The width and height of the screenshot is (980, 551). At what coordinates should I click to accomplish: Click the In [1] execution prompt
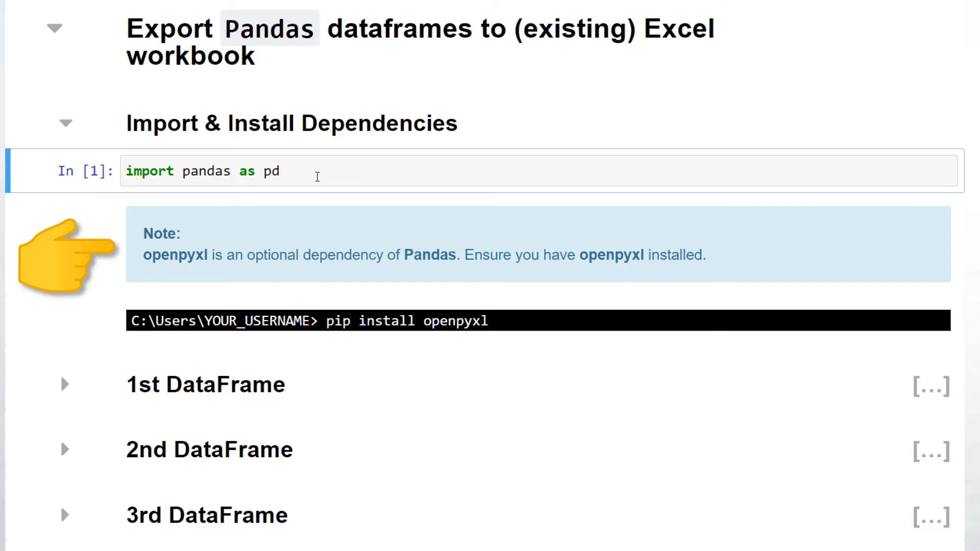pyautogui.click(x=85, y=171)
